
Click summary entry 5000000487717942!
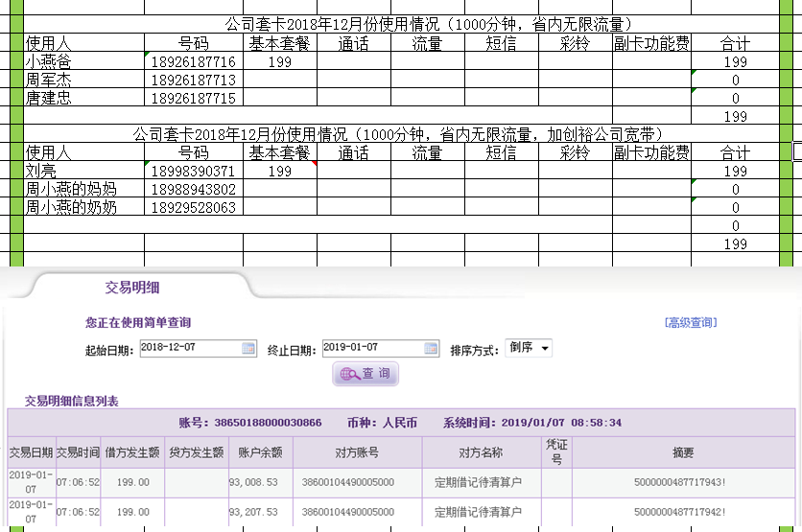(x=683, y=512)
